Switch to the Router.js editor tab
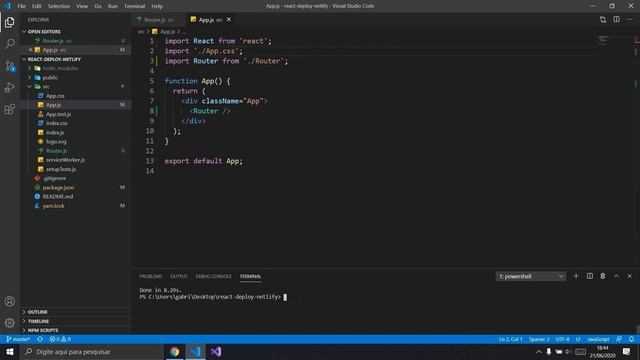640x360 pixels. pos(158,20)
